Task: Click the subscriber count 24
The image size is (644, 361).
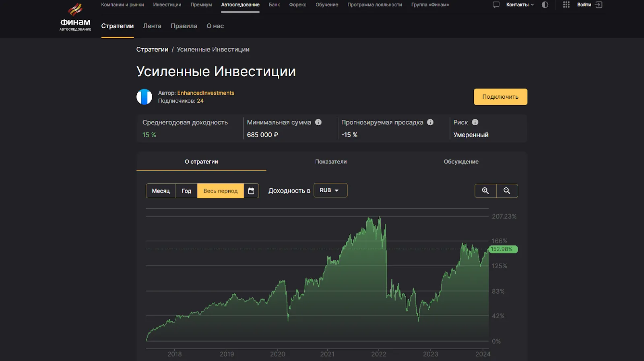Action: (x=200, y=101)
